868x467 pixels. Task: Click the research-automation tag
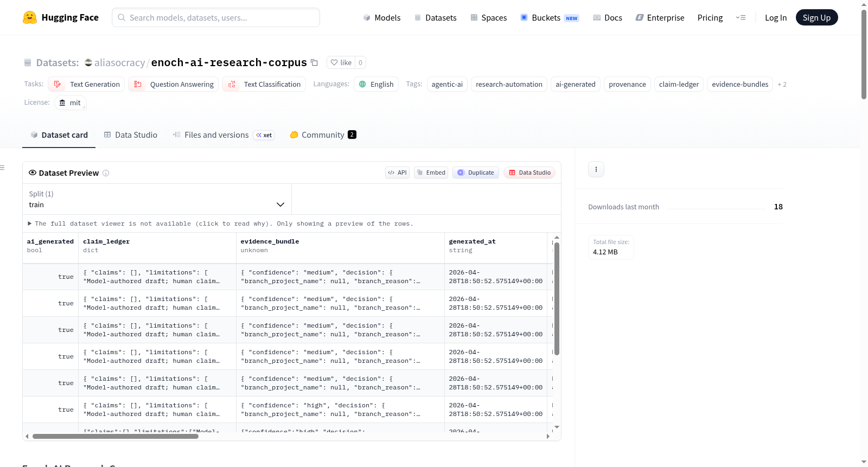(509, 84)
